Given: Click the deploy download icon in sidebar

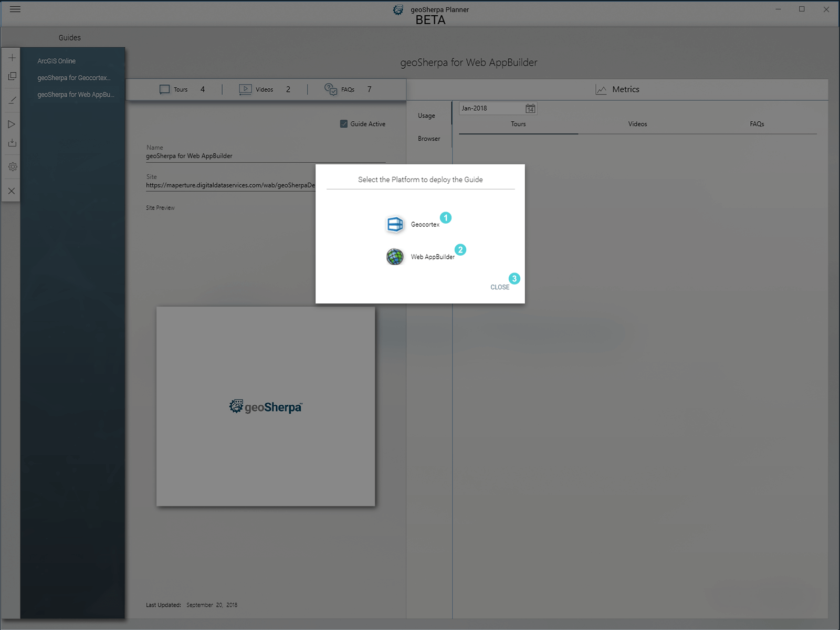Looking at the screenshot, I should [x=12, y=143].
